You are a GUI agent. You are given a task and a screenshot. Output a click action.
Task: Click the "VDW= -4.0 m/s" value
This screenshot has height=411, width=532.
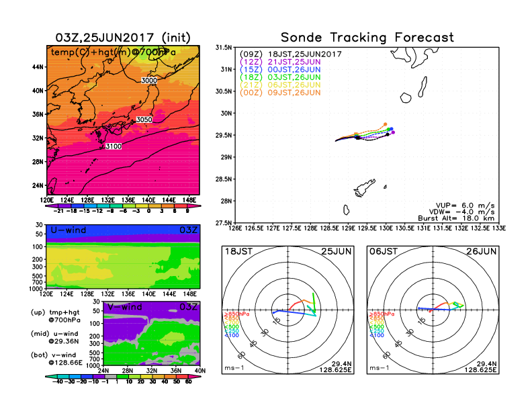pos(462,212)
